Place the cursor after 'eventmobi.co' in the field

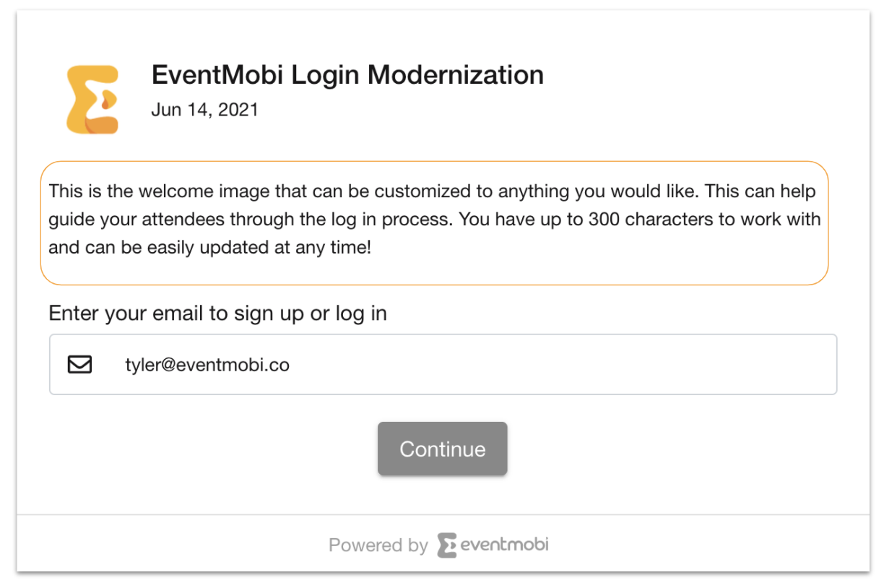(x=291, y=365)
